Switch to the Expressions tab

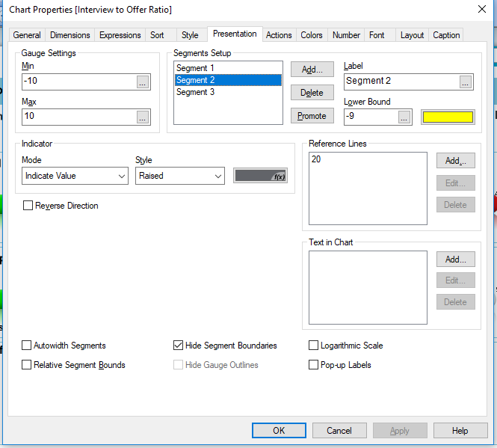[x=120, y=35]
